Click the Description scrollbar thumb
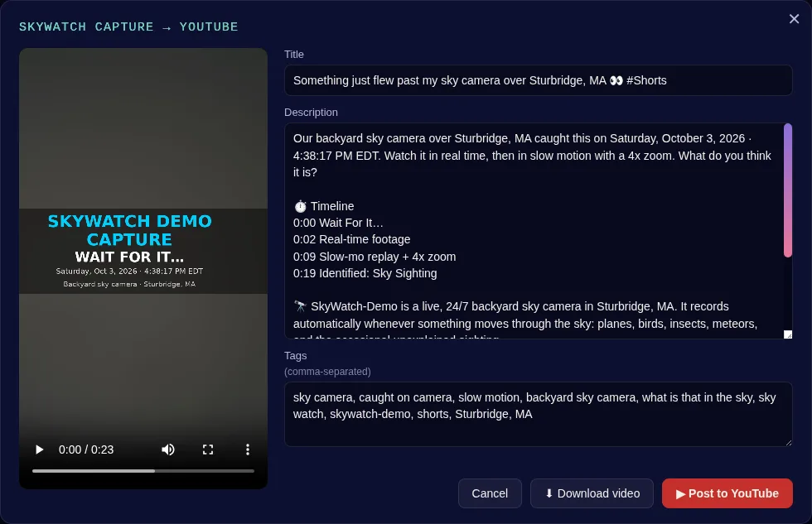Screen dimensions: 812x524 788,190
